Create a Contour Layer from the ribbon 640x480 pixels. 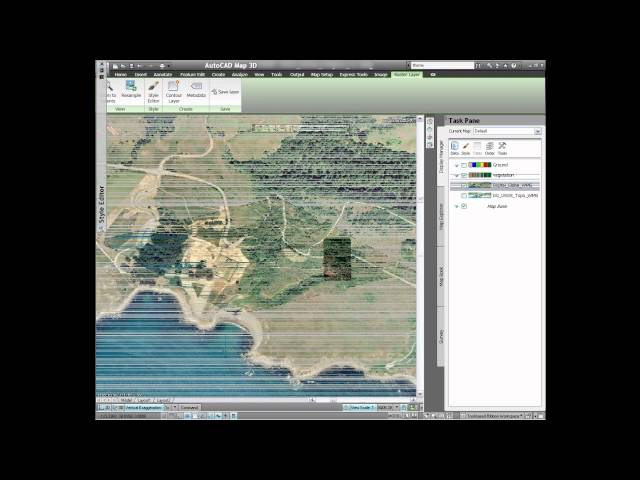pos(173,92)
